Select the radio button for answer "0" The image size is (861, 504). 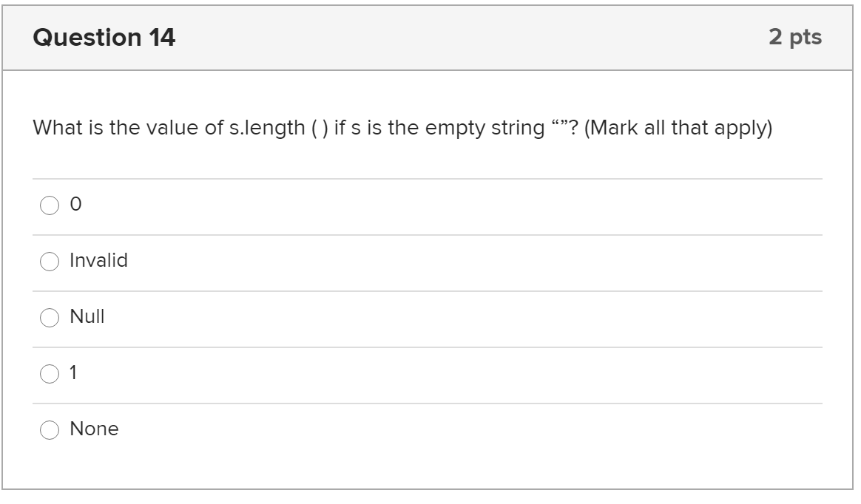(49, 204)
